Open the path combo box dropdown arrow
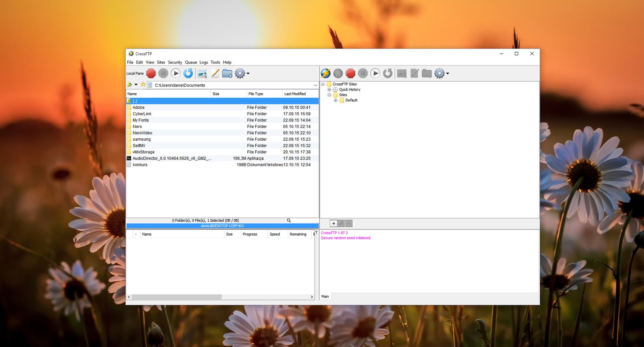Image resolution: width=644 pixels, height=347 pixels. 315,85
